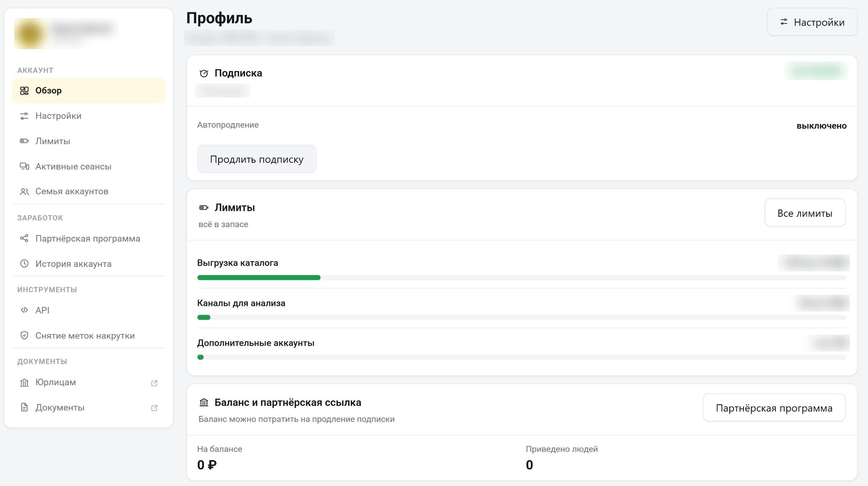Open API in the Инструменты section
This screenshot has width=868, height=486.
pyautogui.click(x=89, y=310)
